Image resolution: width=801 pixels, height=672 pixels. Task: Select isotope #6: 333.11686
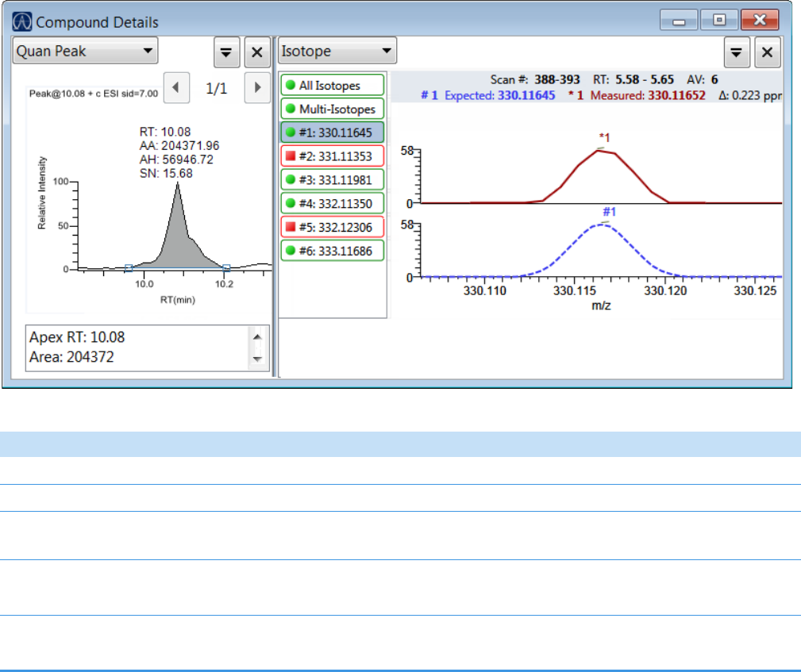(x=332, y=251)
